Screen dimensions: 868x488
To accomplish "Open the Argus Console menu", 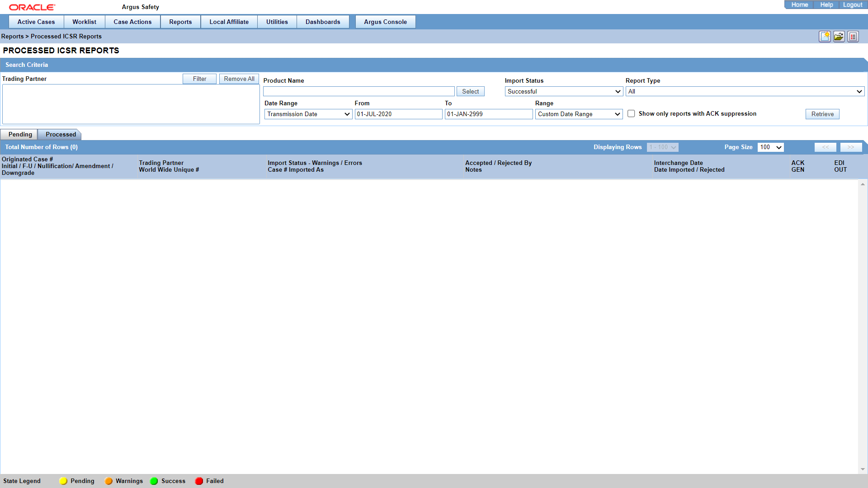I will [x=385, y=22].
